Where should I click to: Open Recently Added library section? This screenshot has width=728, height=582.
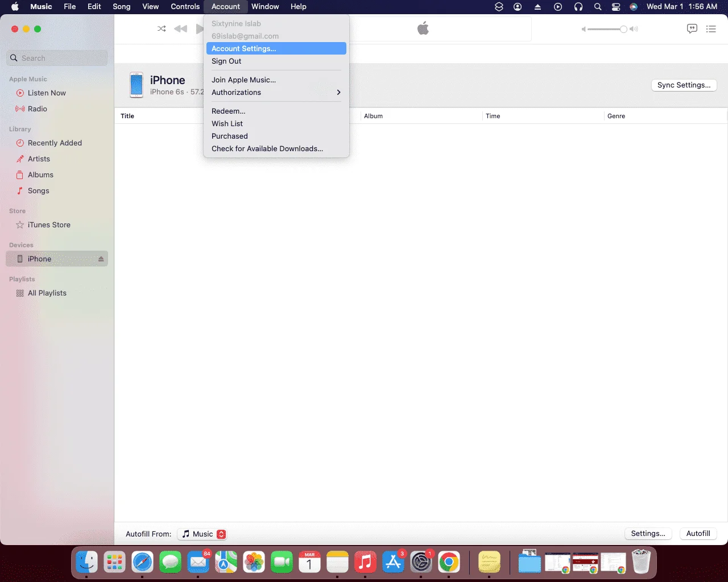click(x=57, y=143)
